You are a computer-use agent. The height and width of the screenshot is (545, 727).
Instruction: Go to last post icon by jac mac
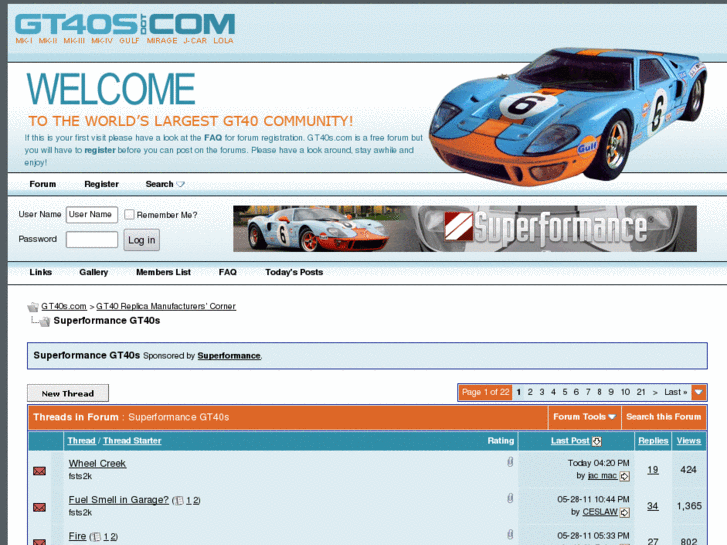point(625,476)
